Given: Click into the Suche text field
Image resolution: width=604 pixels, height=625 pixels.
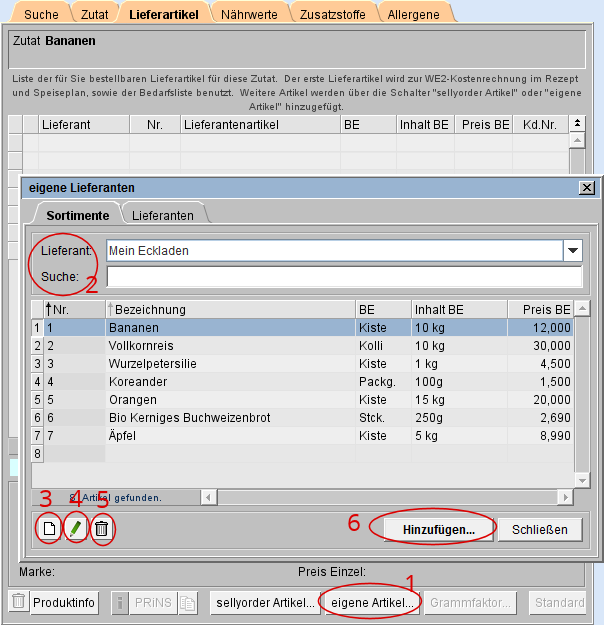Looking at the screenshot, I should [x=344, y=276].
